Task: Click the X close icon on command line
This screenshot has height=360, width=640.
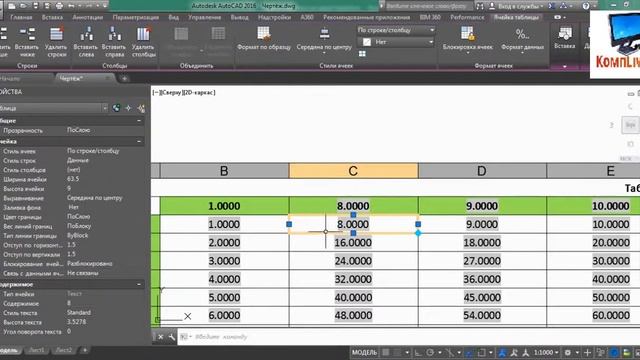Action: click(x=160, y=337)
